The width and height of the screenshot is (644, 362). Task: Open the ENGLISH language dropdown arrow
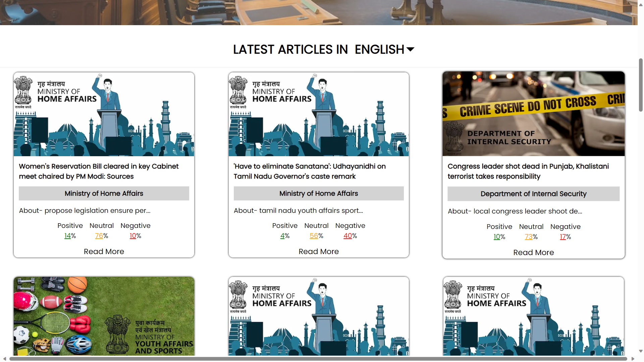pos(410,50)
